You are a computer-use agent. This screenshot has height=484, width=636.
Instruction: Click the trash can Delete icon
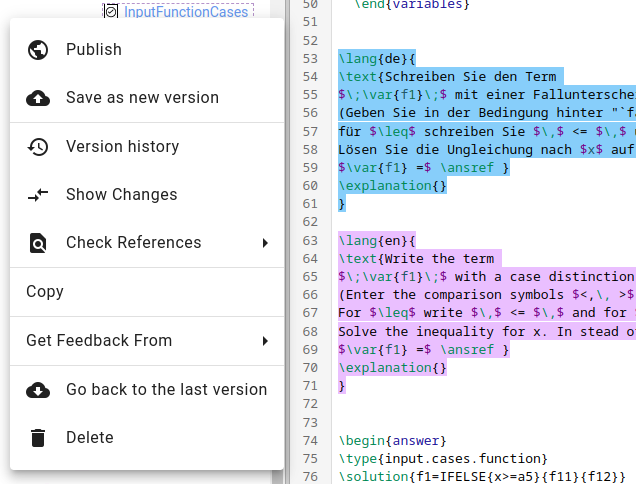pyautogui.click(x=38, y=438)
